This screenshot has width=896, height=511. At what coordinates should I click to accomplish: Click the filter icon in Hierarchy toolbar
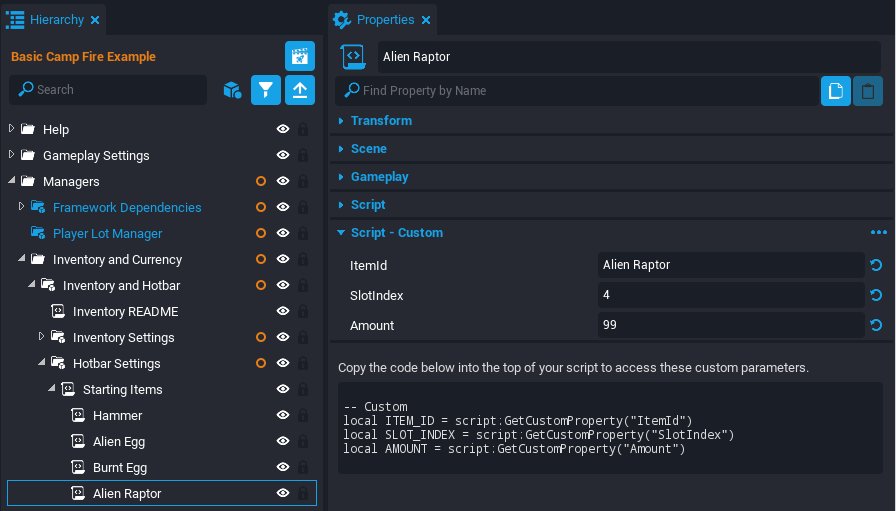265,90
